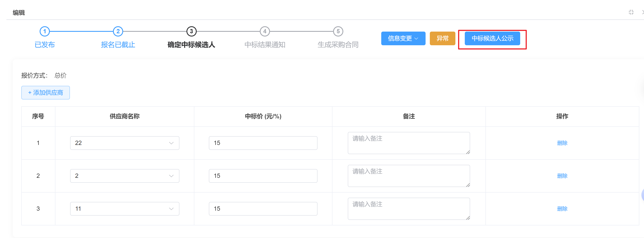
Task: Click the 确定中标候选人 step label
Action: coord(191,45)
